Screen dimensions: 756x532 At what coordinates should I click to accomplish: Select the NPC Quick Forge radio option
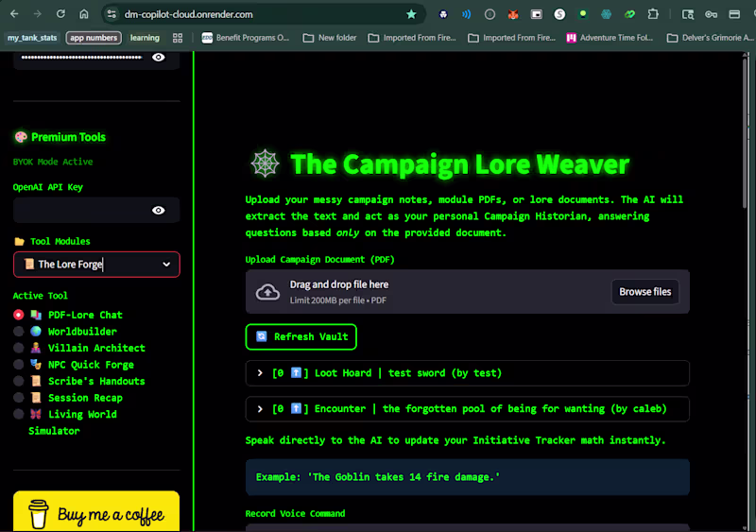(18, 364)
